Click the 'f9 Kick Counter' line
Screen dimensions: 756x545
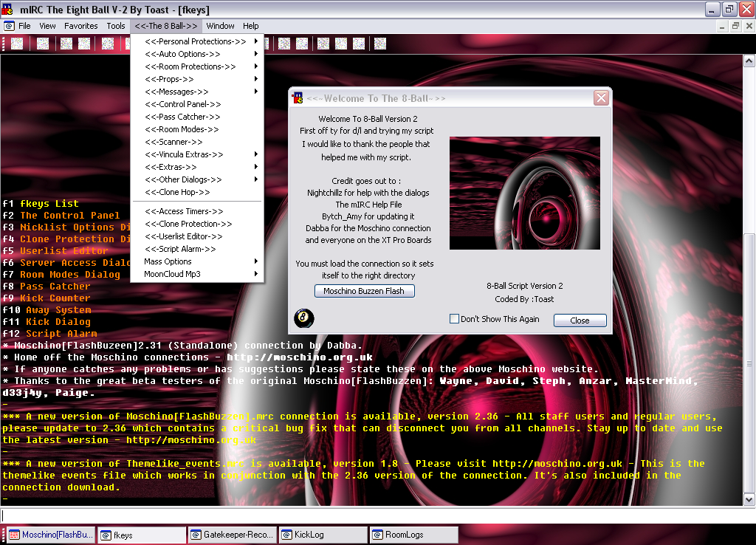pos(47,298)
